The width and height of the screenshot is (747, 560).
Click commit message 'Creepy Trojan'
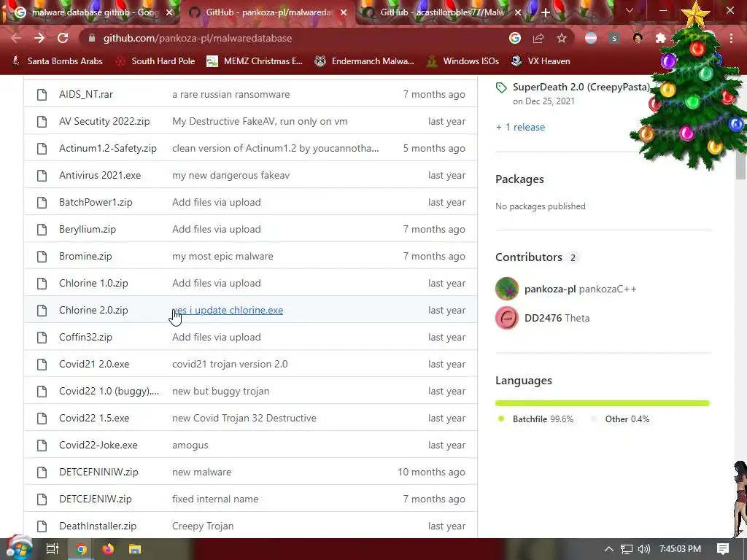pyautogui.click(x=203, y=526)
